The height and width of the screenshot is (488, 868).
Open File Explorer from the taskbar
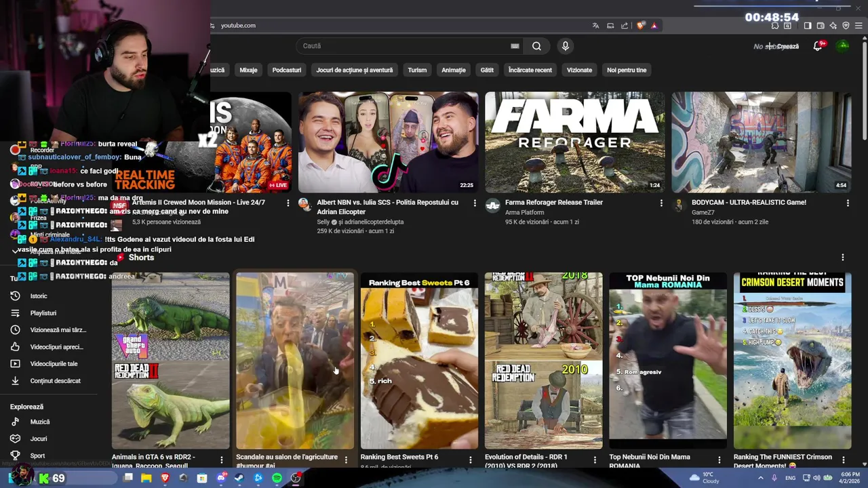point(146,479)
